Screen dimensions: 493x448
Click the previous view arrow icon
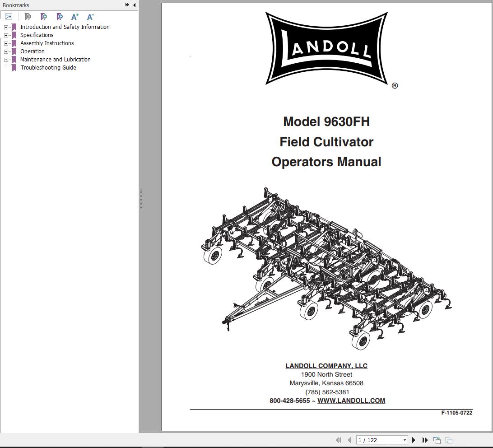tap(348, 439)
